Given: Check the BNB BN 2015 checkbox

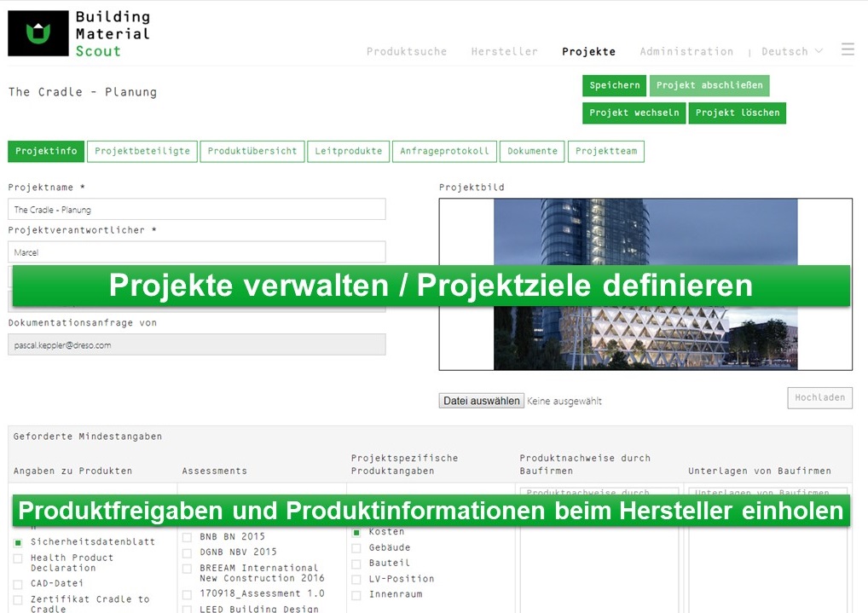Looking at the screenshot, I should click(x=187, y=537).
